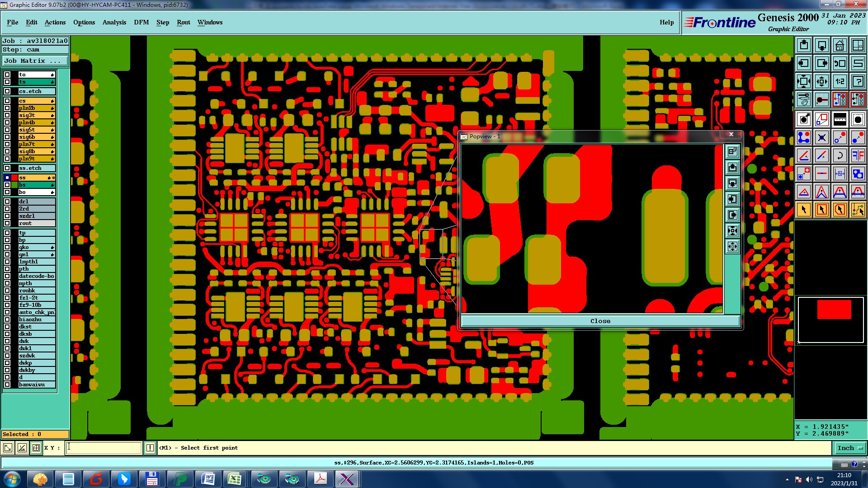The image size is (868, 488).
Task: Open the Inch units dropdown
Action: (x=849, y=448)
